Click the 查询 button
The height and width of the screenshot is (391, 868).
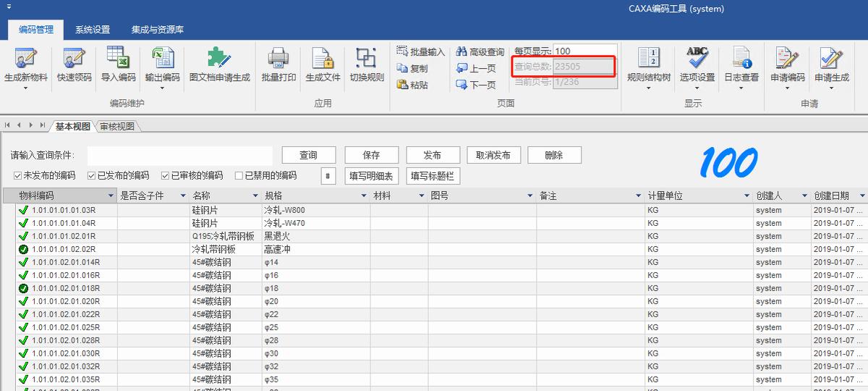pos(308,155)
